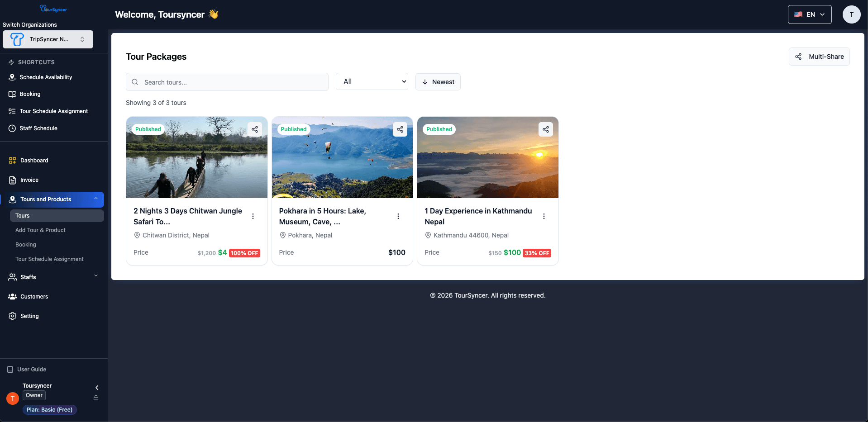Select Add Tour & Product submenu item
This screenshot has width=868, height=422.
point(40,230)
